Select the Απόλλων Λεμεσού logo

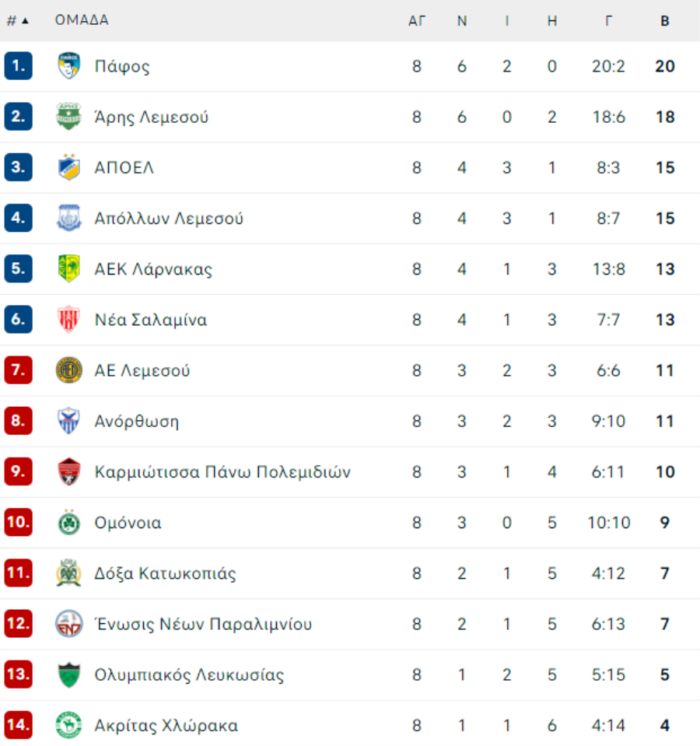point(69,218)
